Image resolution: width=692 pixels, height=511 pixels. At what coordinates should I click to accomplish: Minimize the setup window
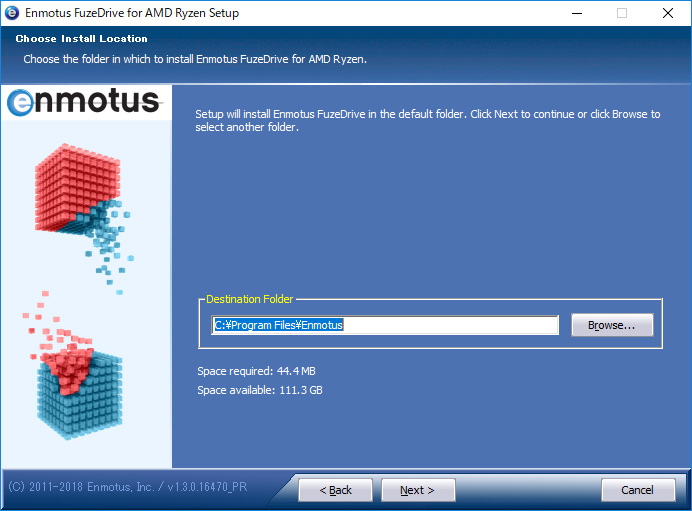[x=577, y=14]
